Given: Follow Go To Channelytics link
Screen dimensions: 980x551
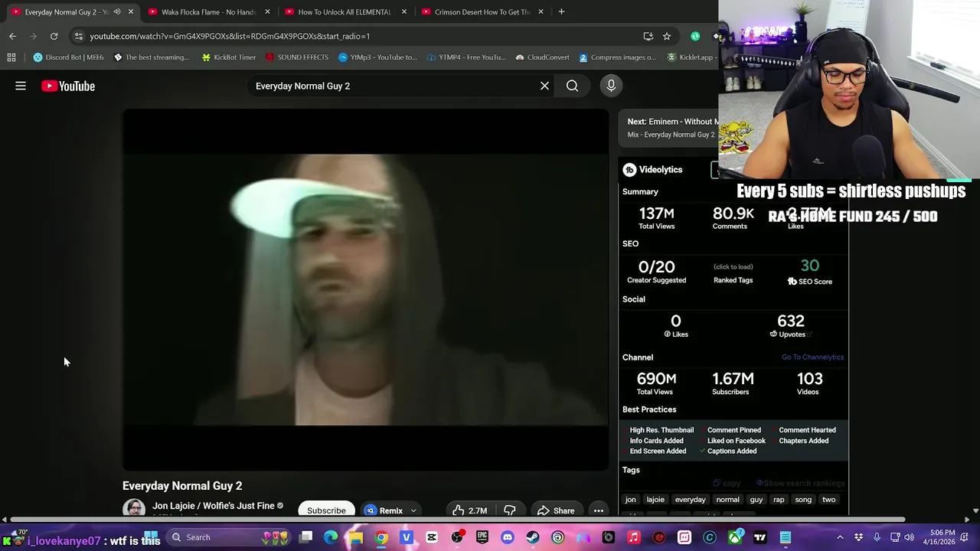Looking at the screenshot, I should [x=812, y=357].
